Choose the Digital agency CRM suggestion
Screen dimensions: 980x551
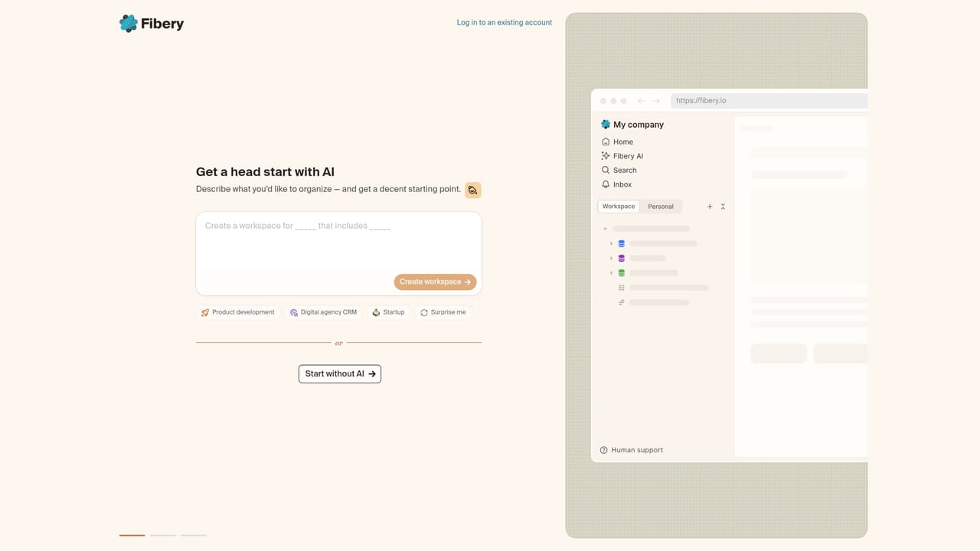pos(323,312)
